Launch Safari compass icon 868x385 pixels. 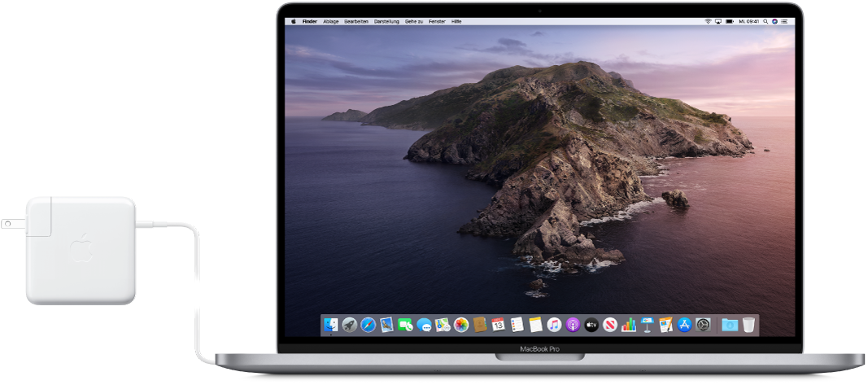coord(369,325)
